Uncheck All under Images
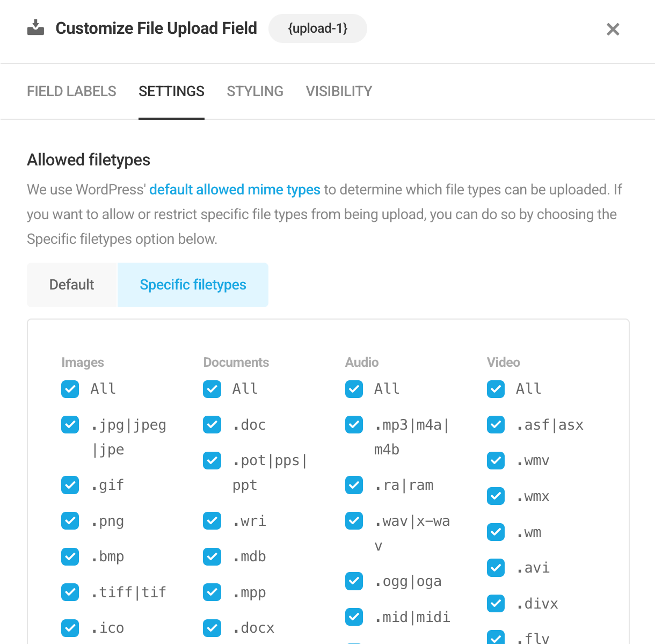The image size is (655, 644). pyautogui.click(x=70, y=389)
